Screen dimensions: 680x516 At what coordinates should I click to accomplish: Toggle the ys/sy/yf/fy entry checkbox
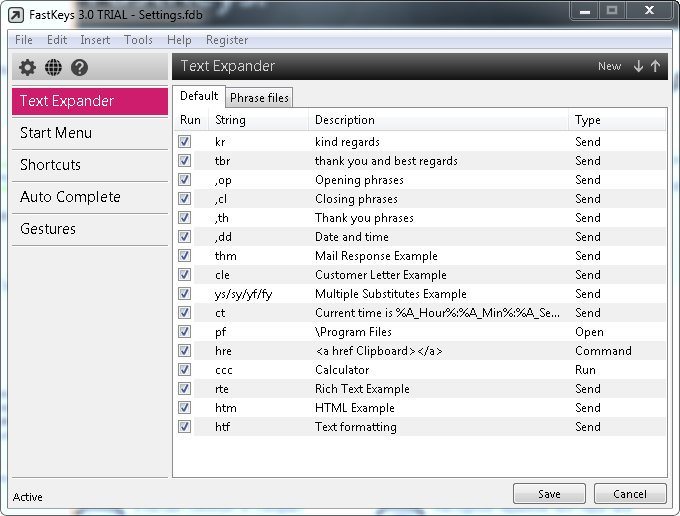tap(184, 294)
